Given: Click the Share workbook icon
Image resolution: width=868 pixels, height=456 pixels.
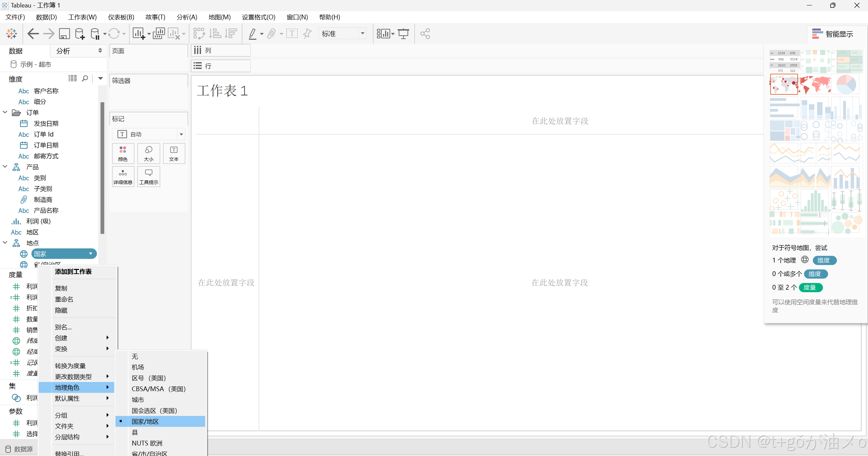Looking at the screenshot, I should (x=425, y=34).
